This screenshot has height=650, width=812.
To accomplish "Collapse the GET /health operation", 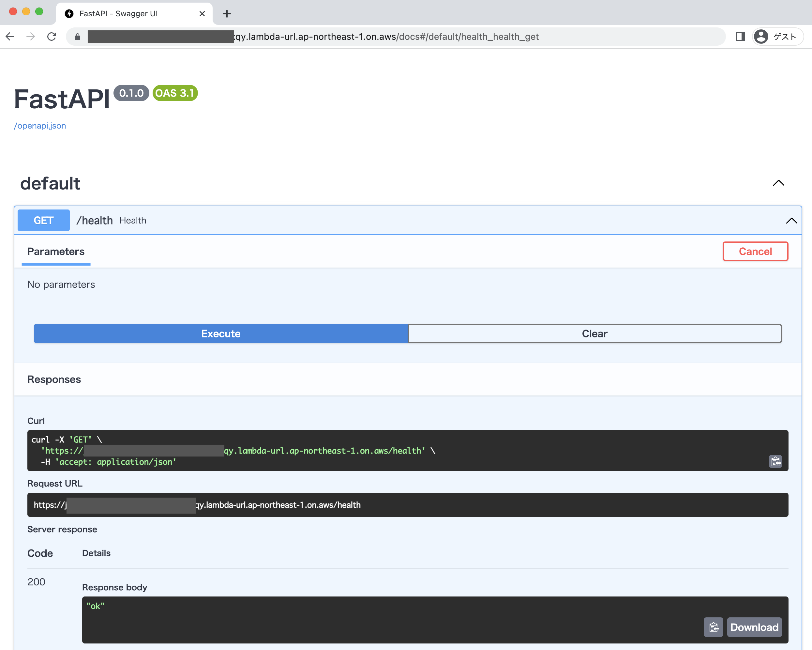I will click(791, 221).
